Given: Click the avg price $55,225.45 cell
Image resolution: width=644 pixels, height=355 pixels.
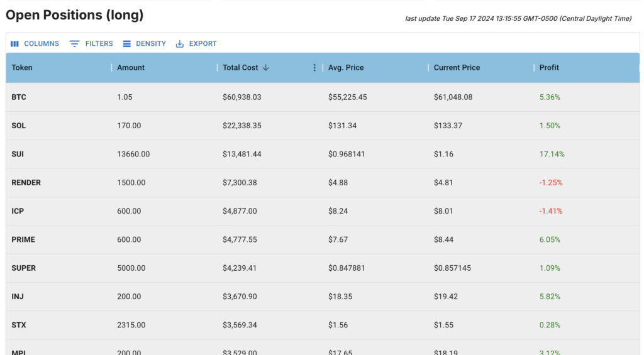Looking at the screenshot, I should 375,97.
